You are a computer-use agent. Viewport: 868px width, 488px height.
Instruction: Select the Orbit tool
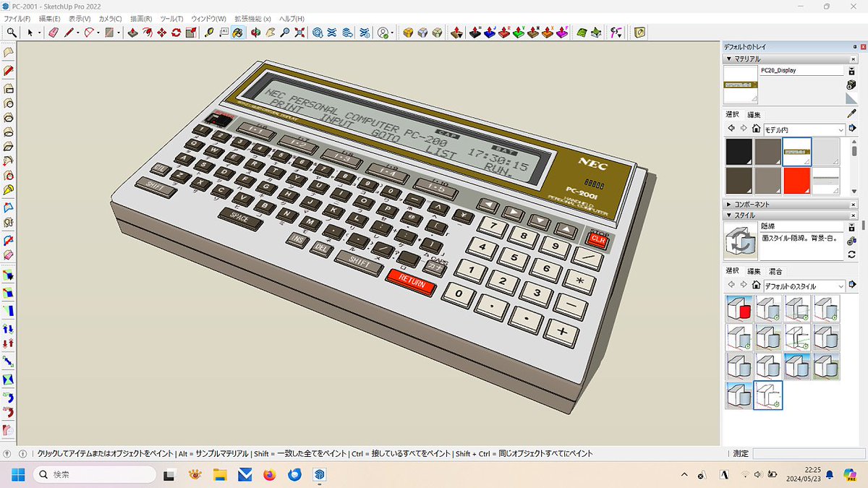click(256, 33)
